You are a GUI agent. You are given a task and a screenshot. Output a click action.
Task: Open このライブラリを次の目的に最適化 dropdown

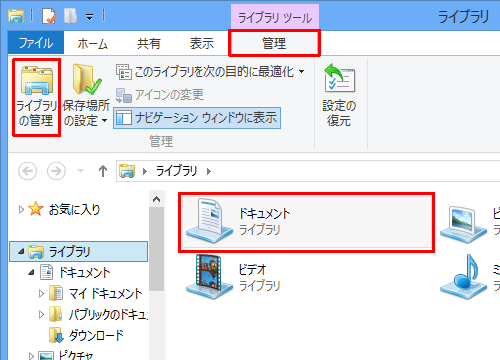click(211, 72)
